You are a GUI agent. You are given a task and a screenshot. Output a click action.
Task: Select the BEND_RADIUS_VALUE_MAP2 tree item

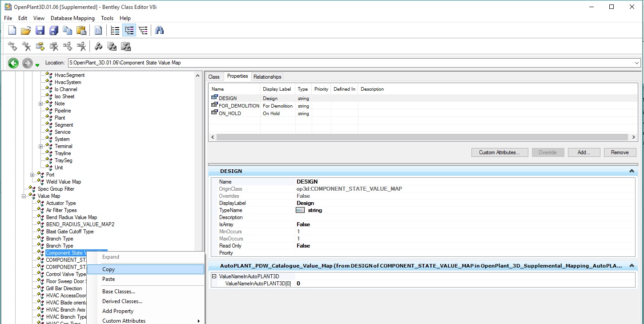pos(80,224)
